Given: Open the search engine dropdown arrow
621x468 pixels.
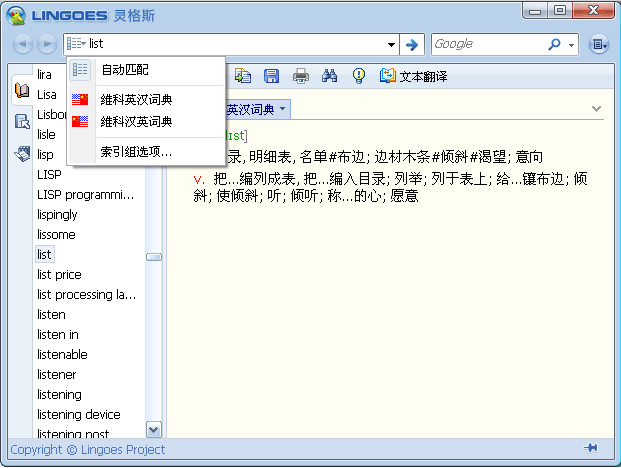Looking at the screenshot, I should [x=571, y=45].
